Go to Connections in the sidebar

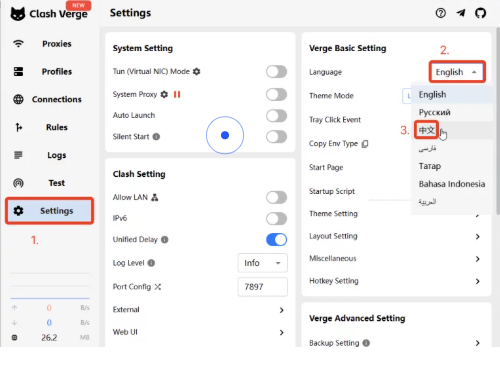49,99
